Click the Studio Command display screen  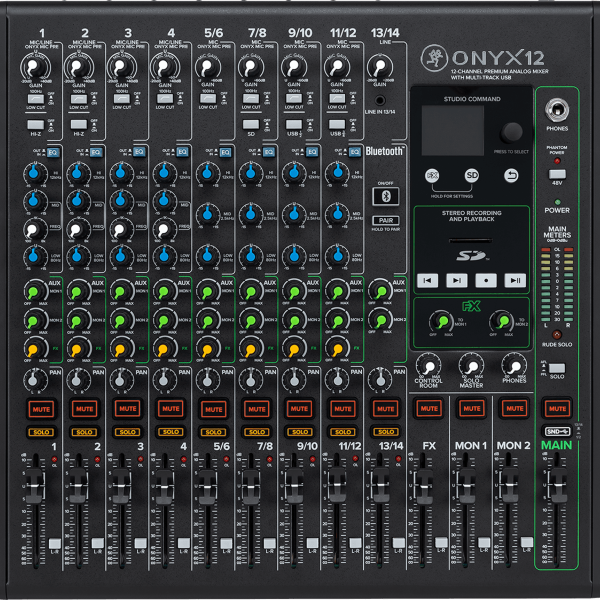[452, 130]
